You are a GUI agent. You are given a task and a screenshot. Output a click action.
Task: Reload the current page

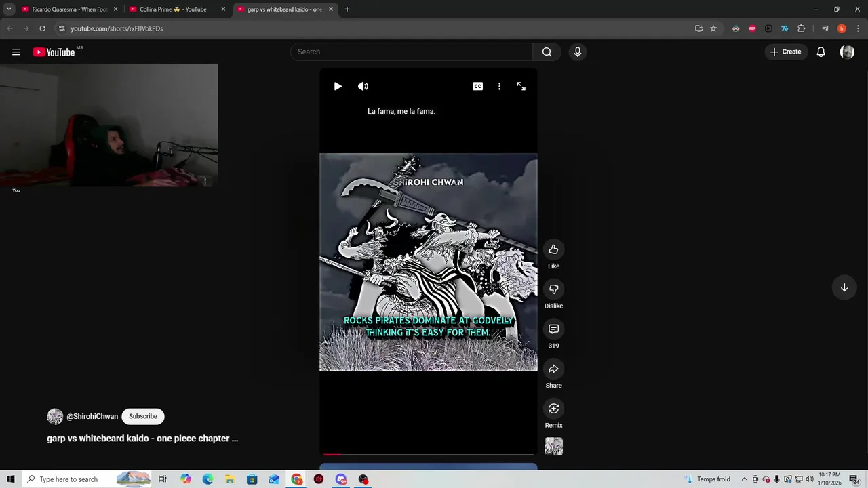tap(42, 28)
